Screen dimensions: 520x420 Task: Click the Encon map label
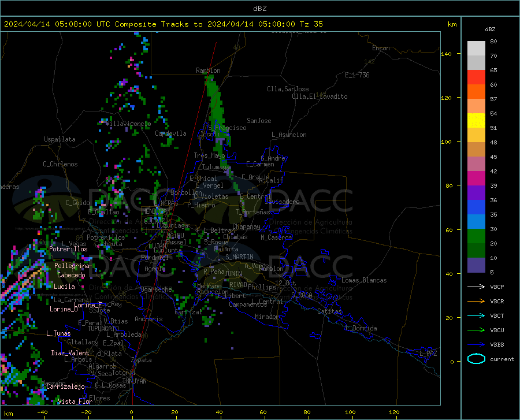pos(381,48)
